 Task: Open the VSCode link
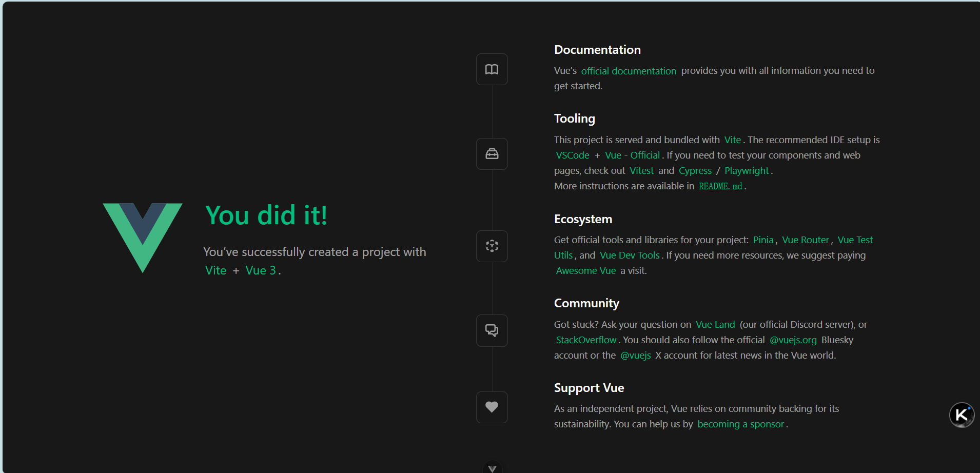[x=572, y=155]
